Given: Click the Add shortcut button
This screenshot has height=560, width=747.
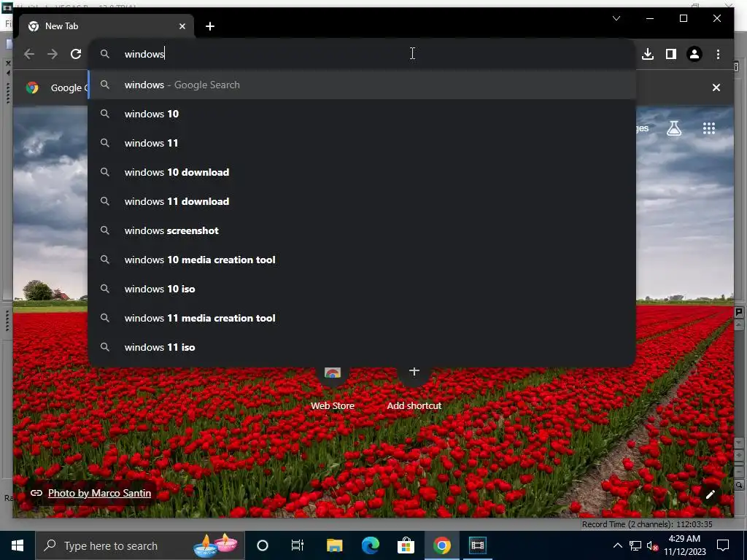Looking at the screenshot, I should click(x=414, y=388).
